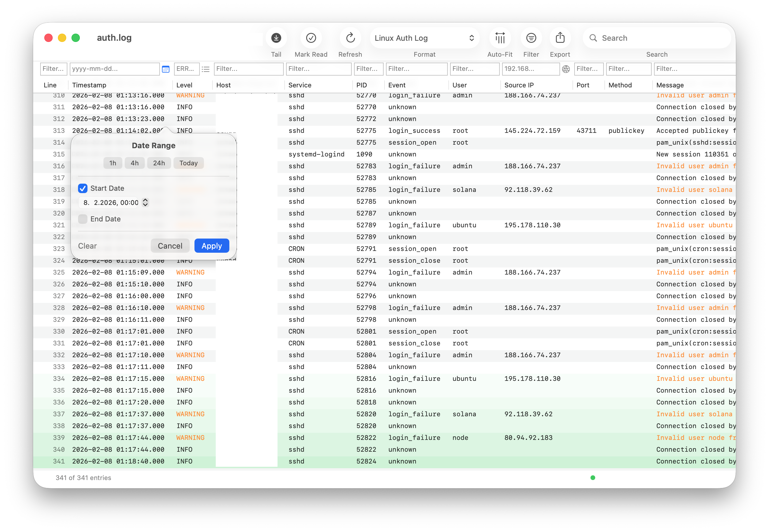The height and width of the screenshot is (532, 769).
Task: Click the Auto-Fit columns icon
Action: (499, 38)
